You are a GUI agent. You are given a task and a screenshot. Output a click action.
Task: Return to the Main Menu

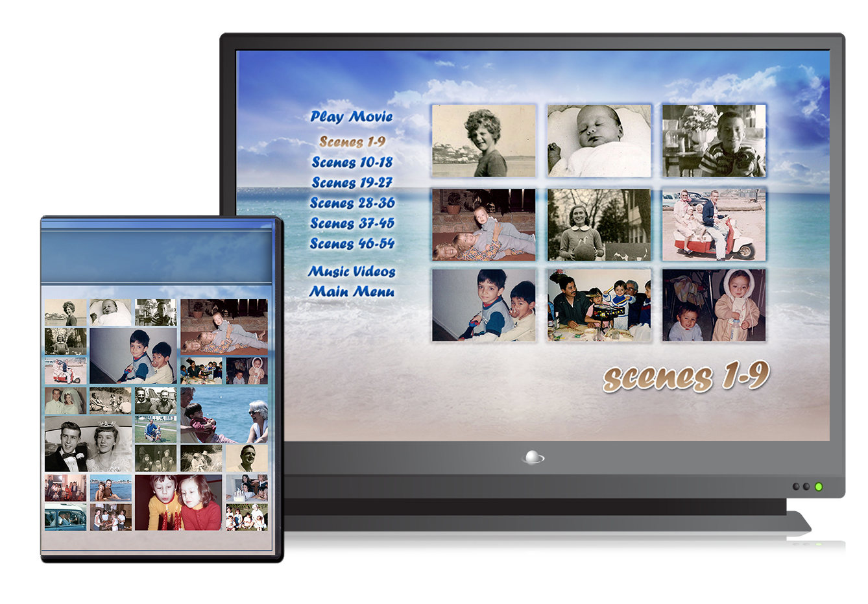pos(352,291)
